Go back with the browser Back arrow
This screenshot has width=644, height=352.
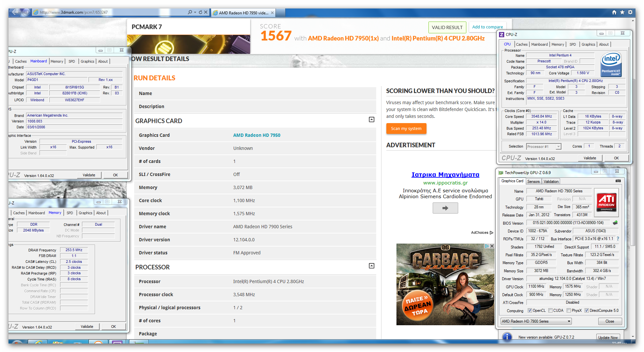pyautogui.click(x=15, y=12)
